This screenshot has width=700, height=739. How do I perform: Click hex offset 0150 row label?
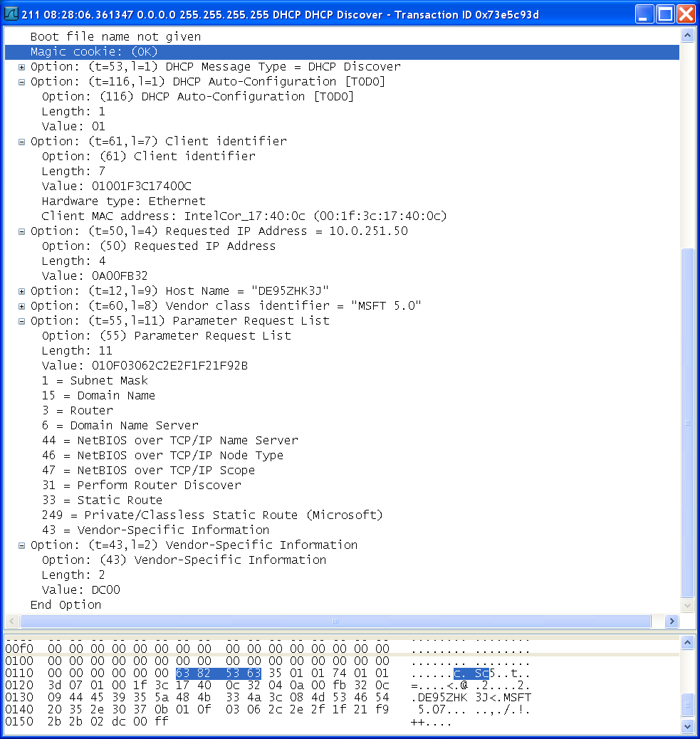coord(19,722)
